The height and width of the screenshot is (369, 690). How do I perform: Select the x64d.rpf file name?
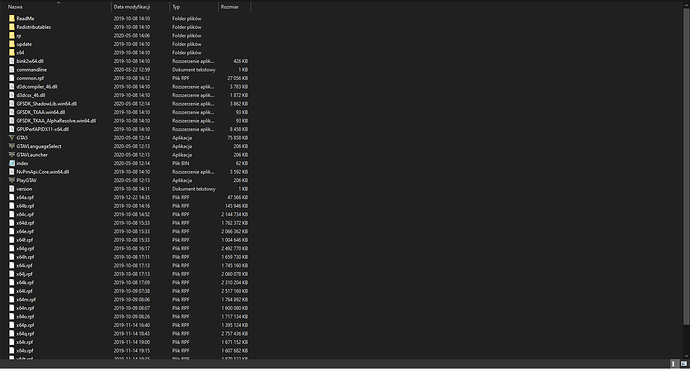pyautogui.click(x=25, y=223)
